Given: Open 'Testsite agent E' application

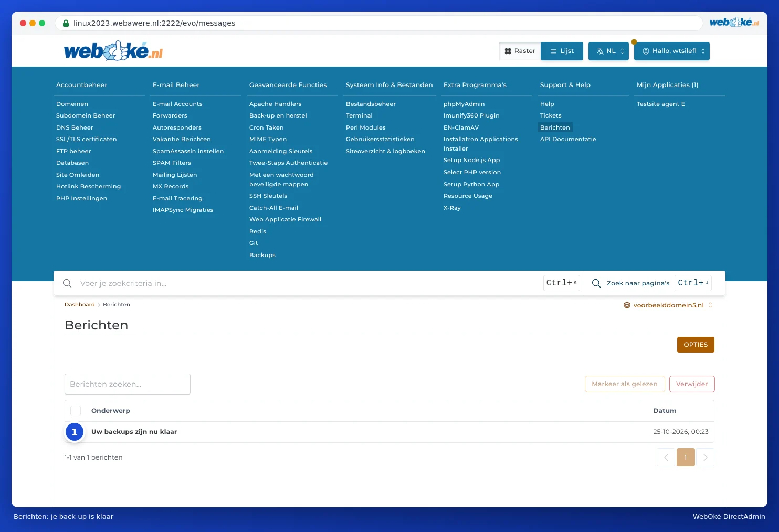Looking at the screenshot, I should (x=661, y=104).
